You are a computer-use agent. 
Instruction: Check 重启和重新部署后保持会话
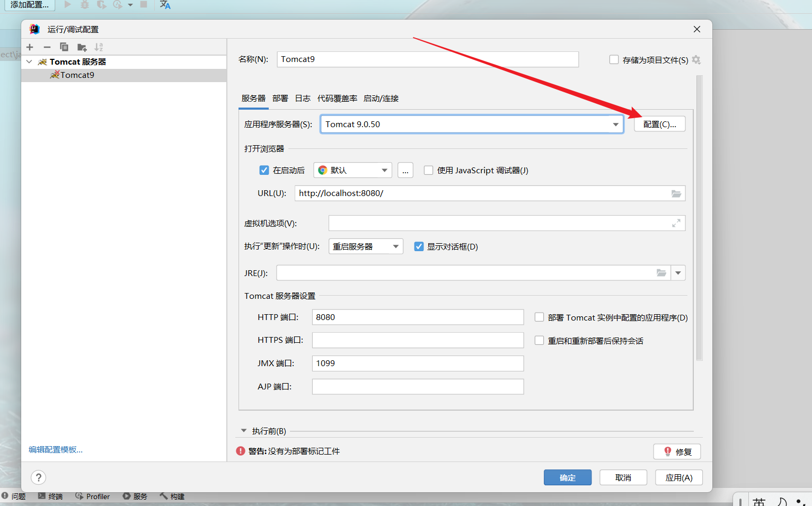[x=539, y=341]
